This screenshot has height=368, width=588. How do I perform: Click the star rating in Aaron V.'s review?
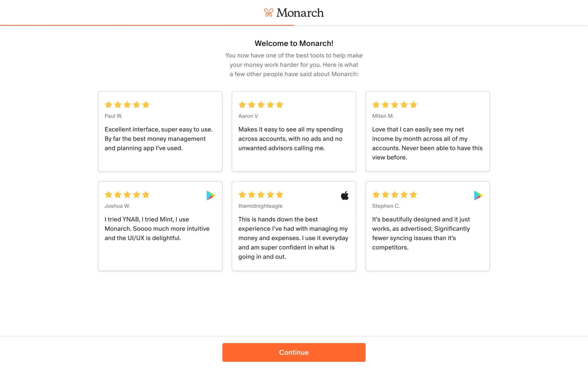pyautogui.click(x=261, y=105)
